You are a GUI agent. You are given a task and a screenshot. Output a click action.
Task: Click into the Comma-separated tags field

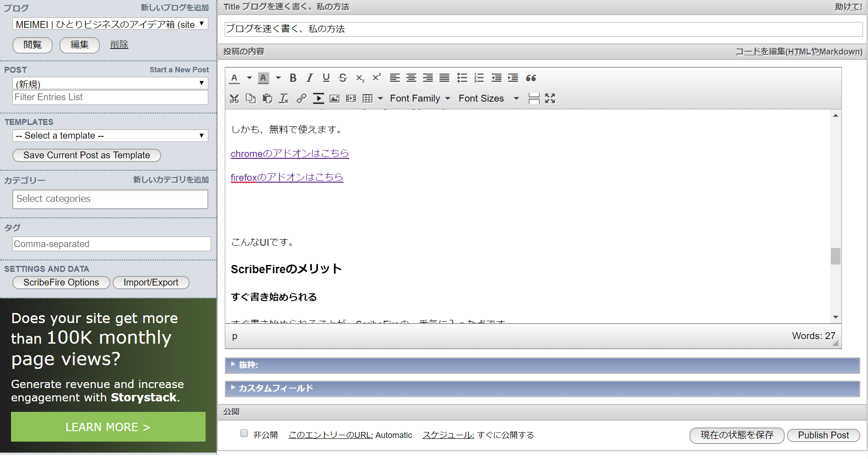(x=111, y=244)
